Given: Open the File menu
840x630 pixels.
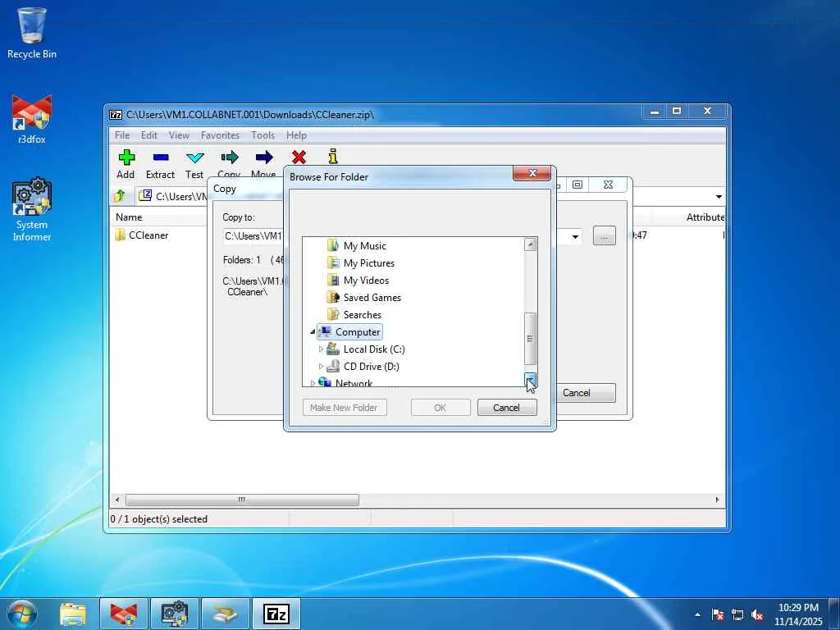Looking at the screenshot, I should point(122,135).
